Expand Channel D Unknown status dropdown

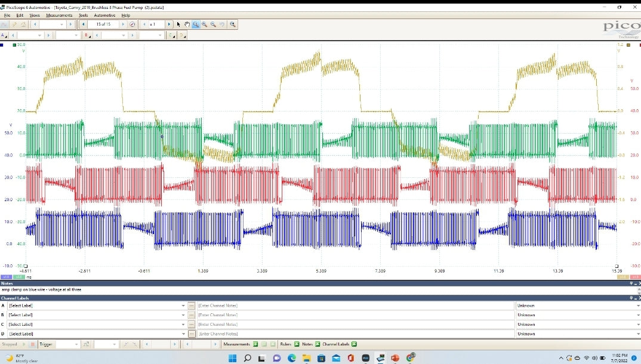638,334
